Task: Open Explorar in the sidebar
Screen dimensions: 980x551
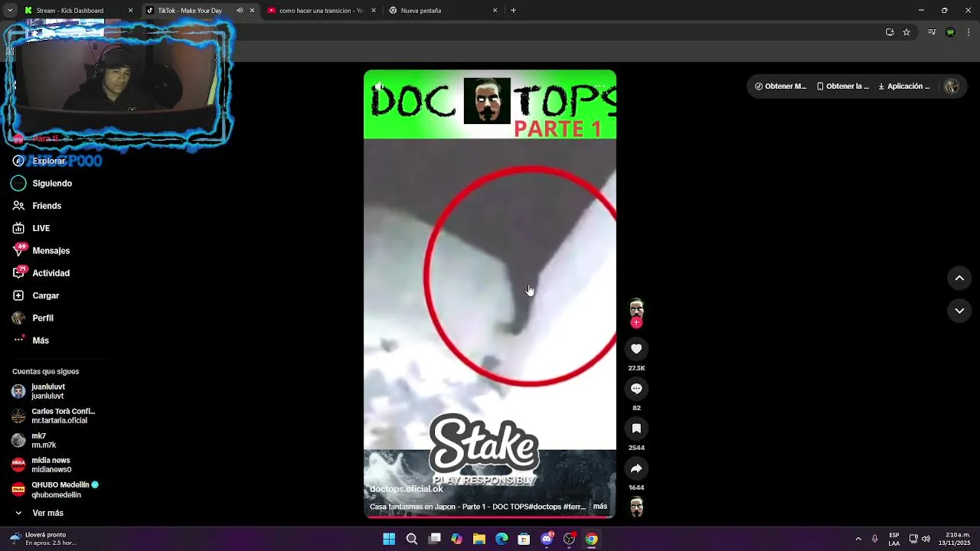Action: coord(49,161)
